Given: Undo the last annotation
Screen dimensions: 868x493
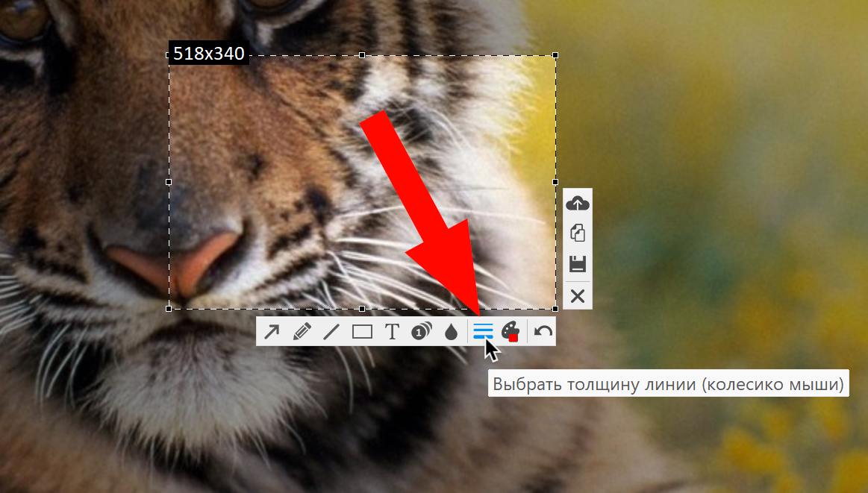Looking at the screenshot, I should tap(543, 331).
